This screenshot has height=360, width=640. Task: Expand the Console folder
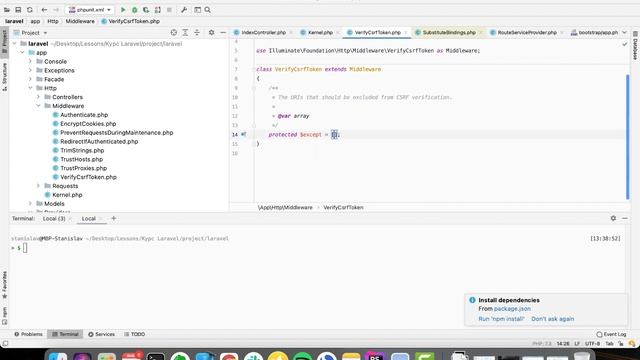pyautogui.click(x=30, y=62)
